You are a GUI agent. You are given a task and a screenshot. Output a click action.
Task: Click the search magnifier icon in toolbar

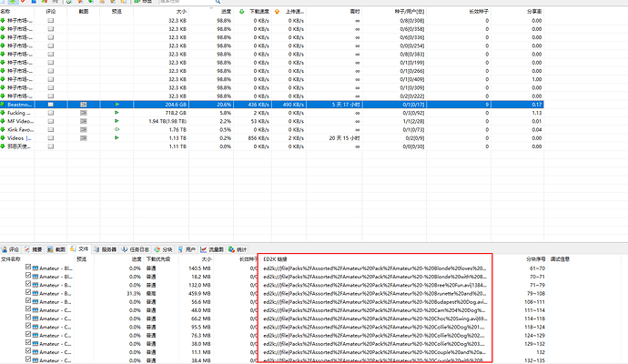pos(218,2)
